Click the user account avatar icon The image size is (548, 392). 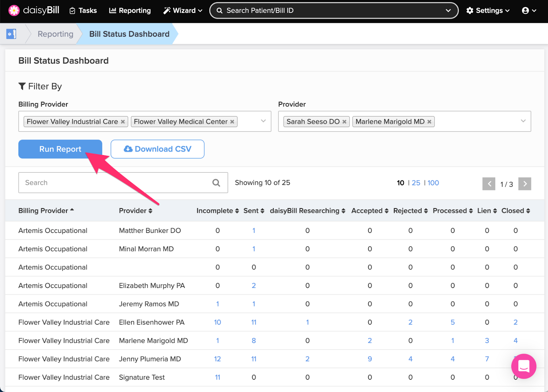(525, 11)
